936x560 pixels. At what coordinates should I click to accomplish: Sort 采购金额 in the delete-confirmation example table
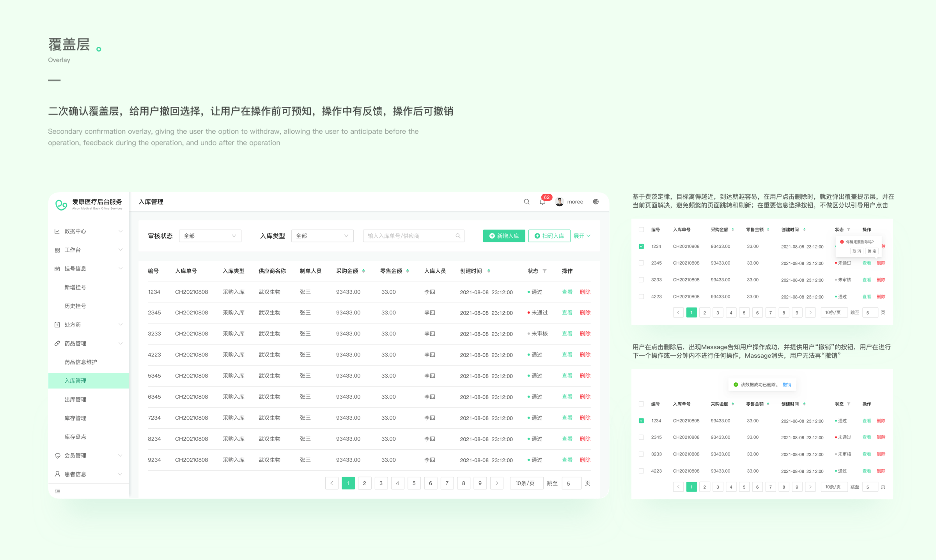click(733, 230)
